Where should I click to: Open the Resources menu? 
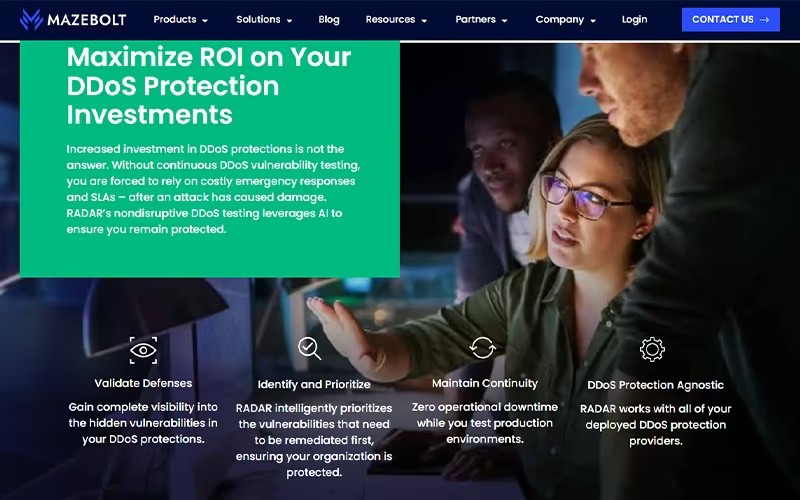(396, 19)
